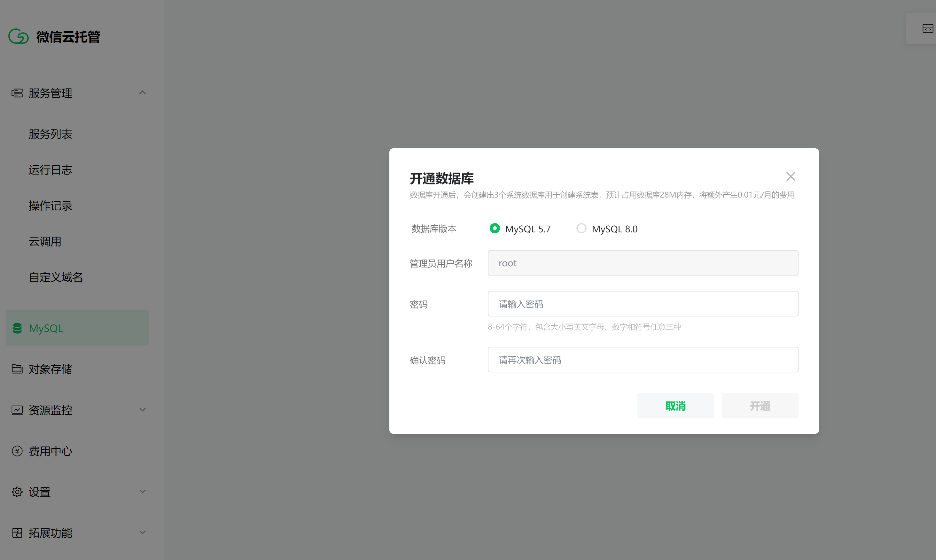Expand the 设置 menu chevron

coord(142,491)
